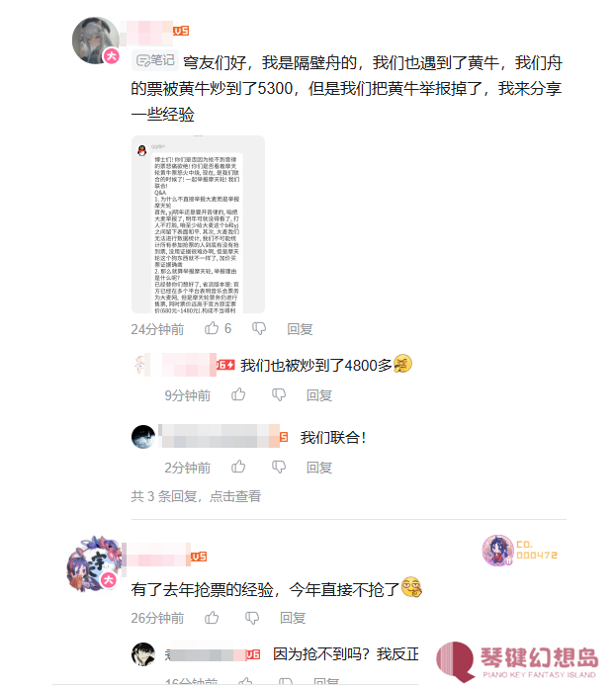Dislike the 我们联合! reply

coord(279,467)
